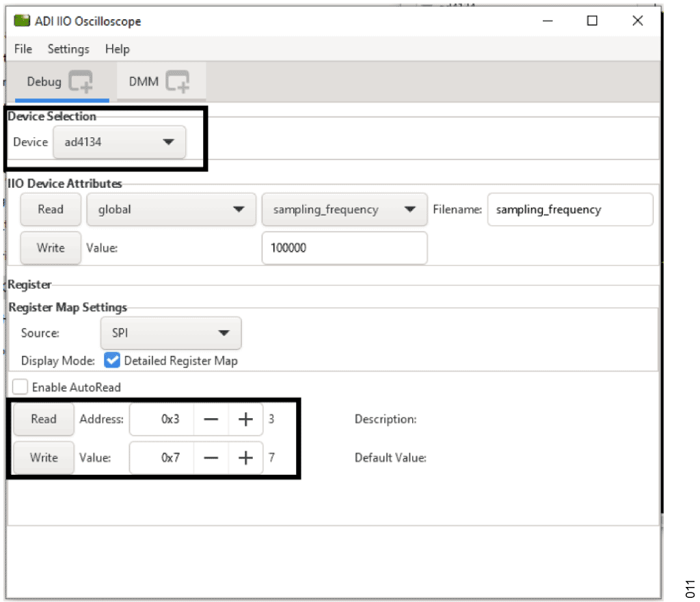The width and height of the screenshot is (700, 602).
Task: Enable the AutoRead checkbox
Action: click(x=21, y=387)
